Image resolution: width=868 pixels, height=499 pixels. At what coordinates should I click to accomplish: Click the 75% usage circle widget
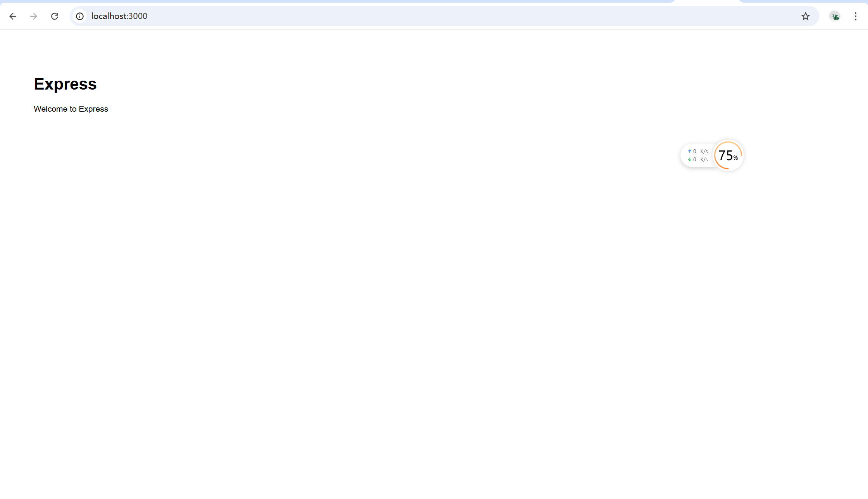728,155
